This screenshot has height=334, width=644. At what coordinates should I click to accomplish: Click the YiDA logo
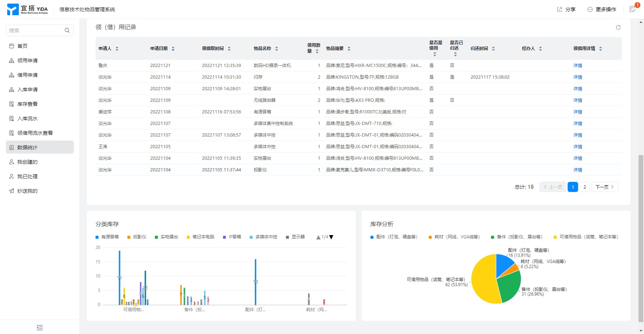28,9
